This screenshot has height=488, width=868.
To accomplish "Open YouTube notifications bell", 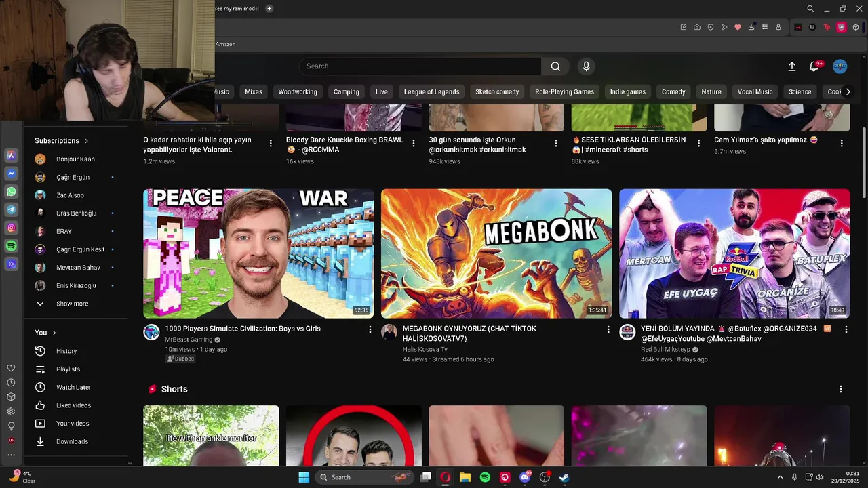I will pyautogui.click(x=814, y=66).
